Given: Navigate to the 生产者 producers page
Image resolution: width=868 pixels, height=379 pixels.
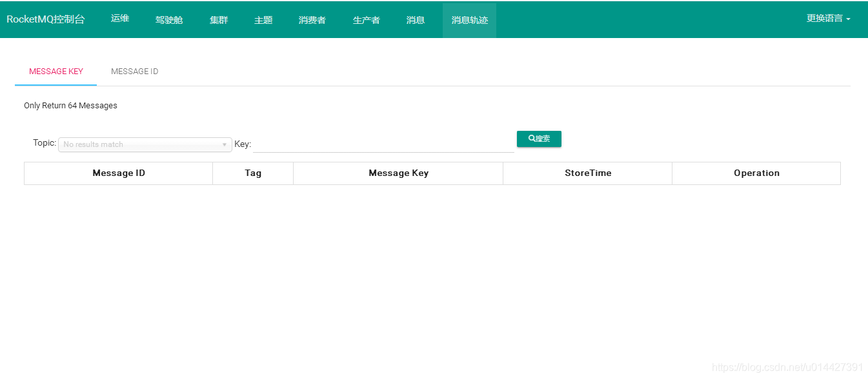Looking at the screenshot, I should pos(367,20).
